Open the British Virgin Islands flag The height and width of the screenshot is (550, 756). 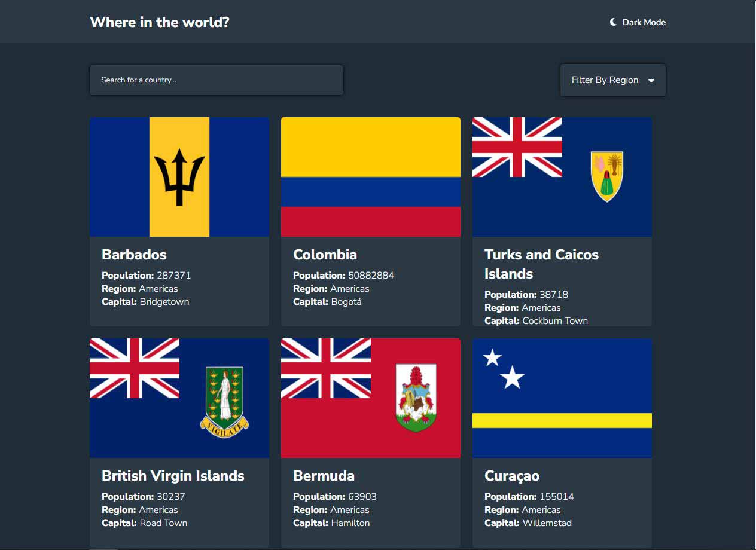[x=179, y=398]
